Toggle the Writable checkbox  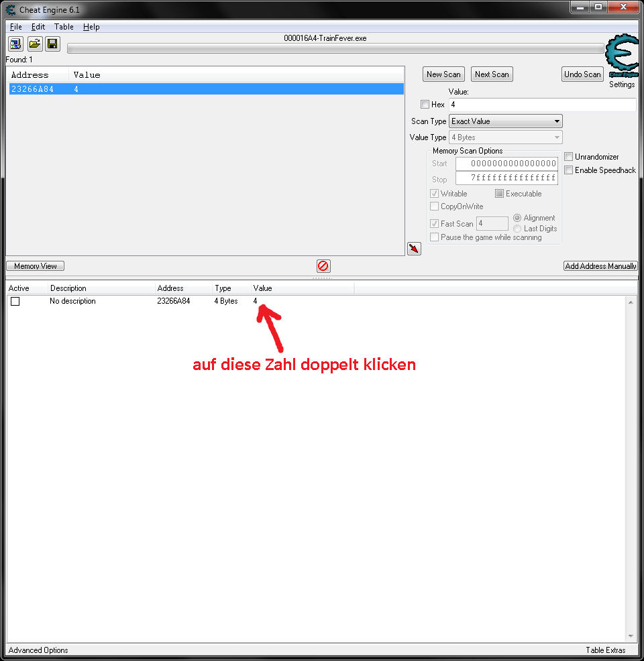click(435, 194)
